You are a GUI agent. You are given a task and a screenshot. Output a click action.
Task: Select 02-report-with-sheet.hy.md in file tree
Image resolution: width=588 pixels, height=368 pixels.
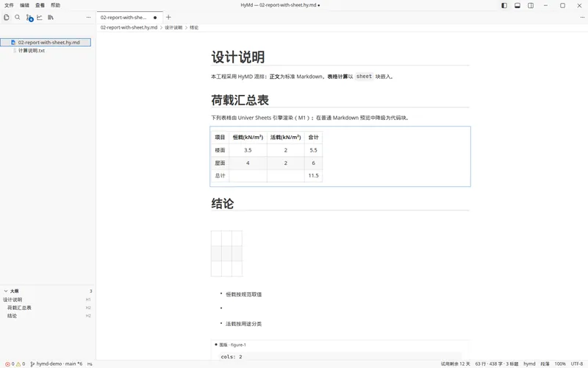point(46,43)
